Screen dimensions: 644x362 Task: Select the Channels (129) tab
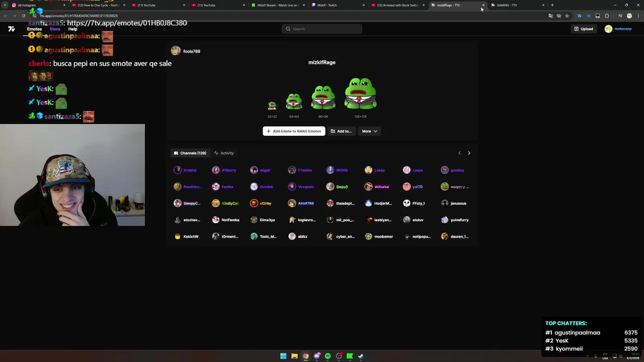tap(190, 153)
